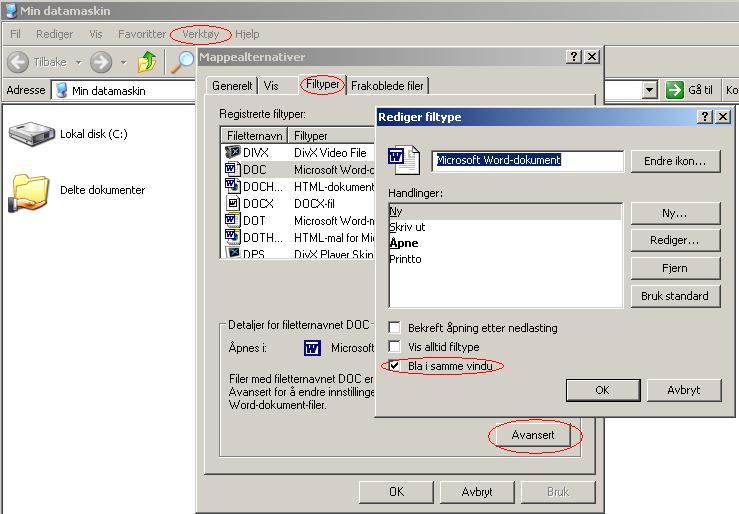Image resolution: width=739 pixels, height=514 pixels.
Task: Click OK in Rediger filtype dialog
Action: pyautogui.click(x=603, y=390)
